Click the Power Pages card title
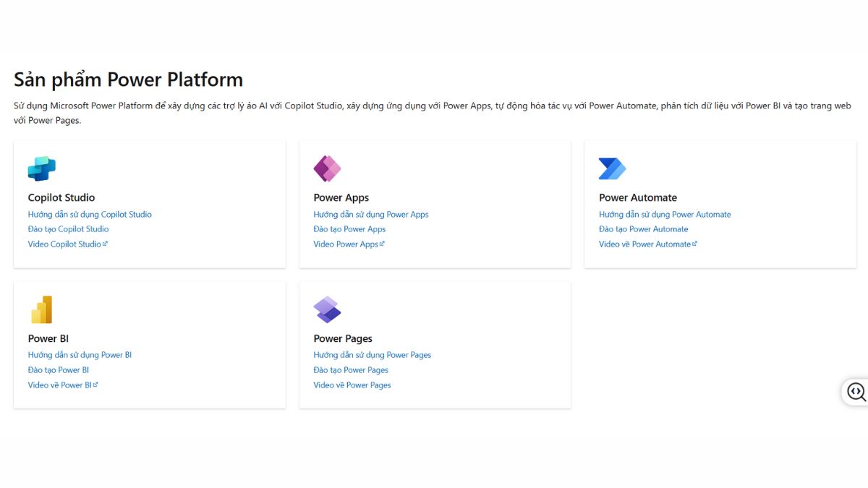 click(343, 338)
